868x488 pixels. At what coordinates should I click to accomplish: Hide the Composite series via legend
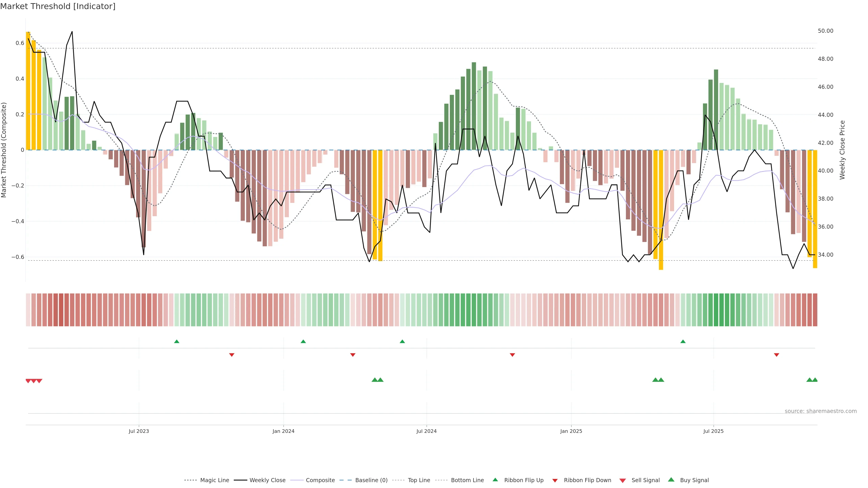point(320,480)
